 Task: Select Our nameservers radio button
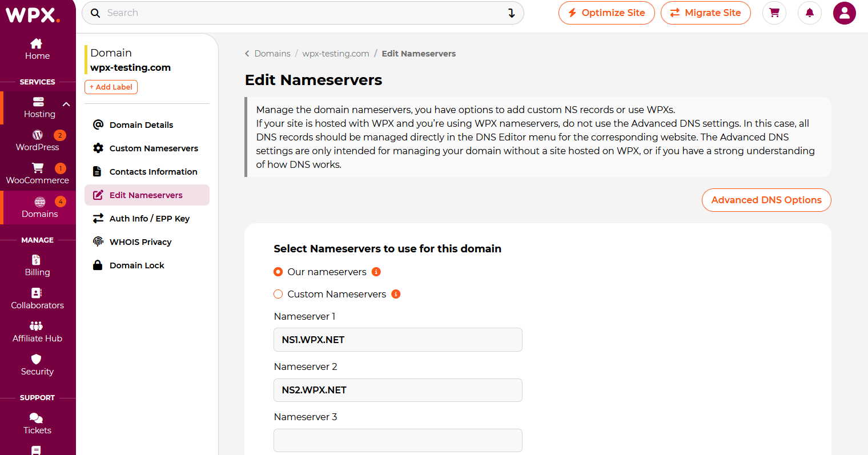click(278, 272)
